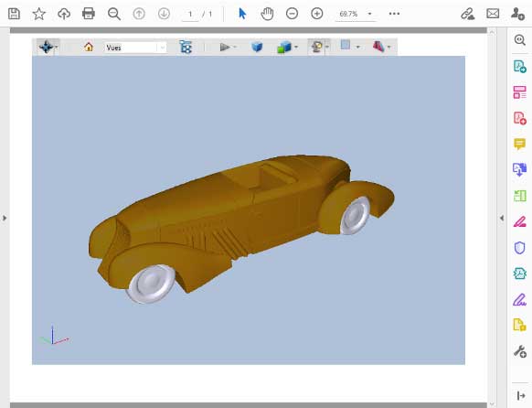Open Comment tool speech bubble
The image size is (532, 408).
[x=519, y=144]
